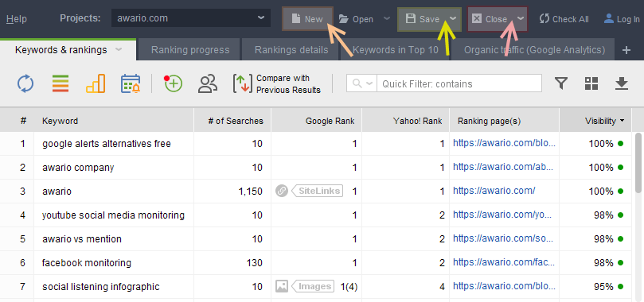Click the blue refresh rankings icon
The width and height of the screenshot is (644, 302).
(25, 83)
